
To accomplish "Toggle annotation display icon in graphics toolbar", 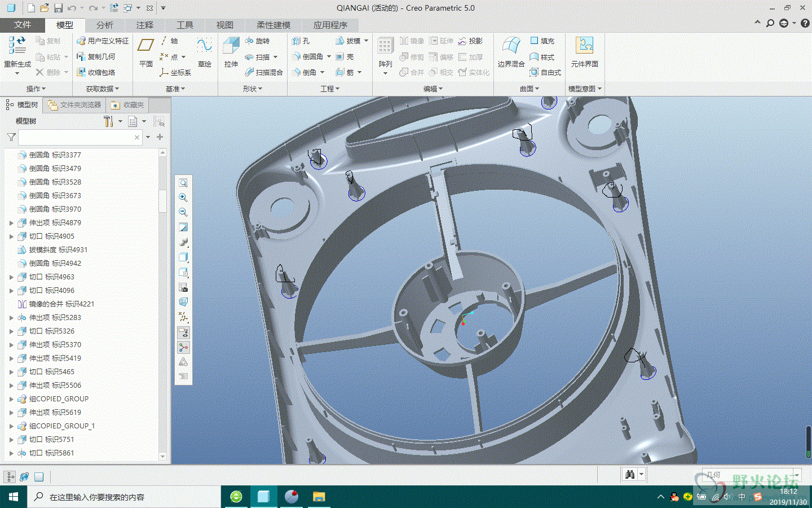I will [x=183, y=332].
